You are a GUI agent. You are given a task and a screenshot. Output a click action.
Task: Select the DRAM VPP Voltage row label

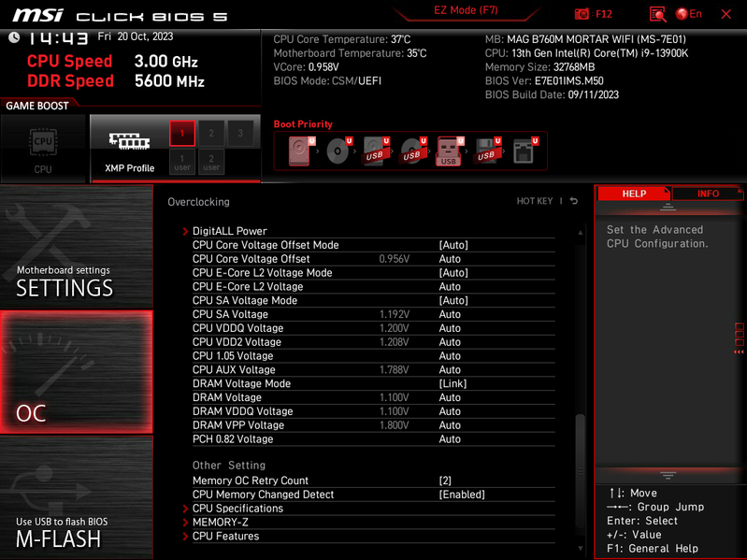pyautogui.click(x=238, y=425)
